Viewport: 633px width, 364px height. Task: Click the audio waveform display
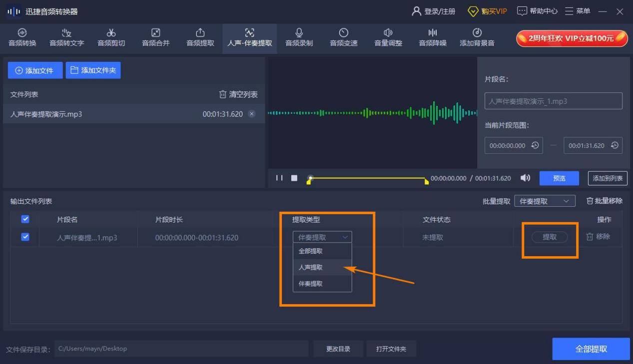373,113
